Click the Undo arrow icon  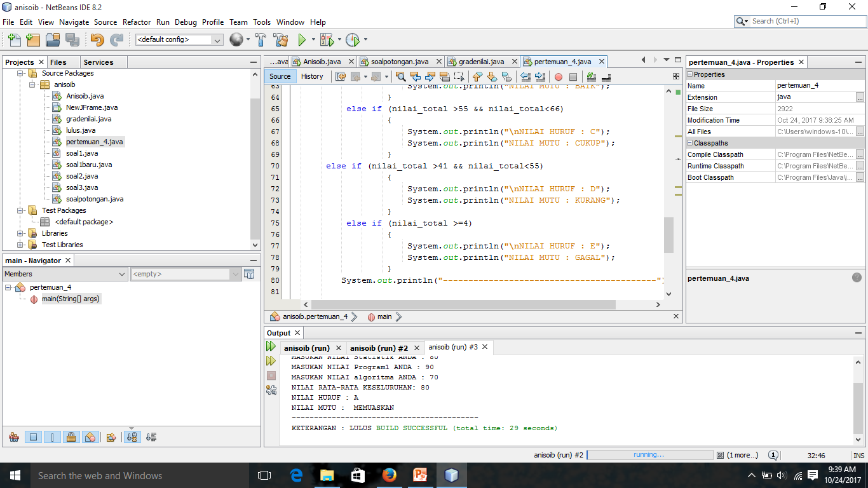97,39
